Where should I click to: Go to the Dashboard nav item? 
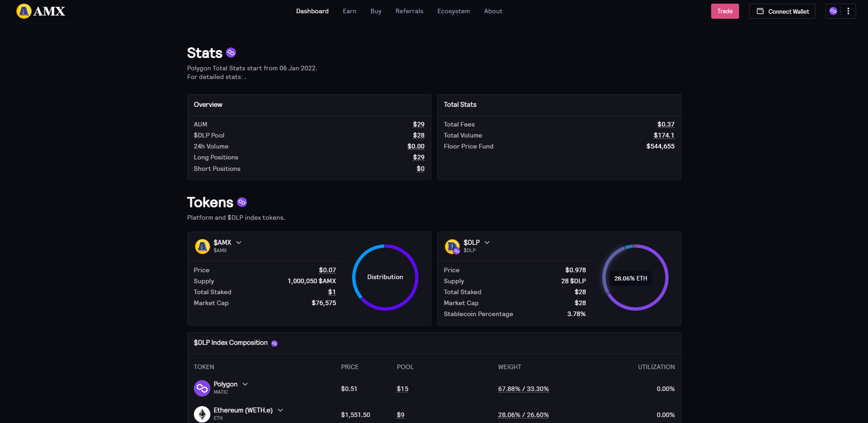point(312,11)
